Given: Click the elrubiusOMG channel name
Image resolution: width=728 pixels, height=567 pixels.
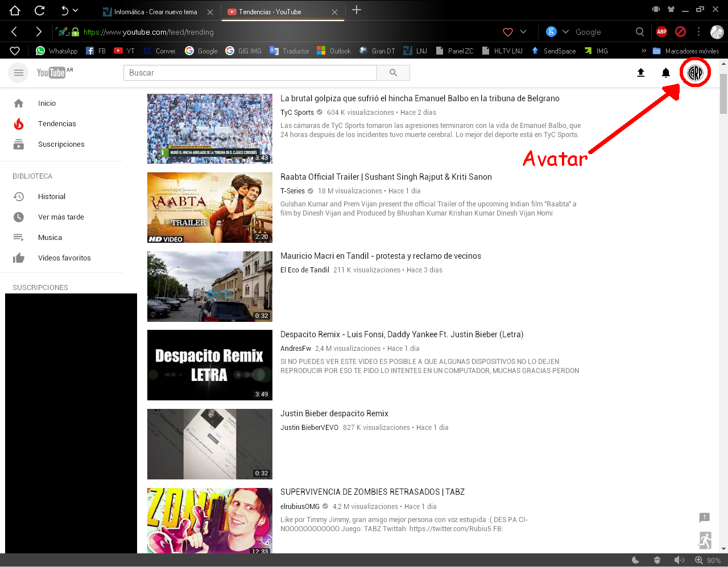Looking at the screenshot, I should tap(300, 507).
